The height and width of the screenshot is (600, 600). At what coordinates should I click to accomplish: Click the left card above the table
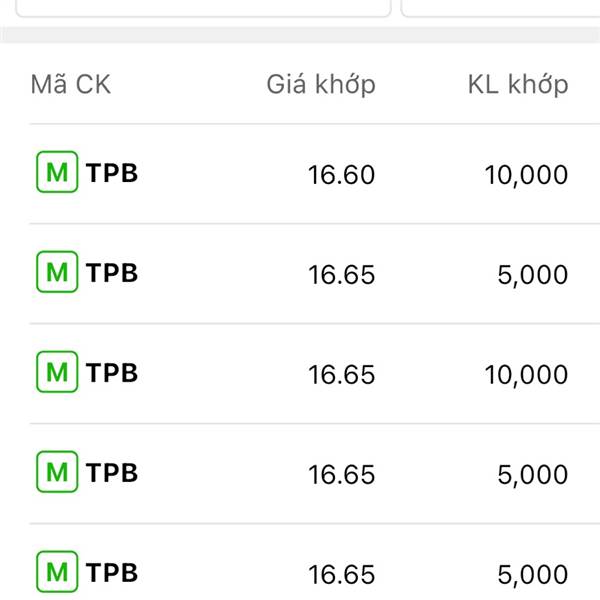pyautogui.click(x=203, y=8)
